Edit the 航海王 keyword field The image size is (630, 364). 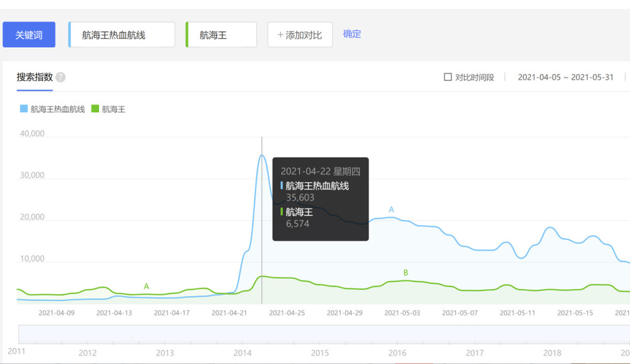tap(221, 35)
